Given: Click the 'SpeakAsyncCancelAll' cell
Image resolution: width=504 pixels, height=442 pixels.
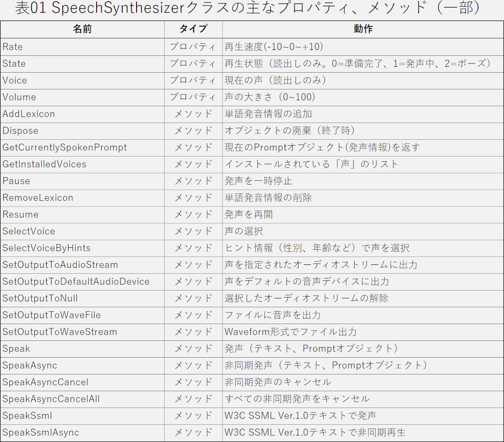Looking at the screenshot, I should [82, 399].
